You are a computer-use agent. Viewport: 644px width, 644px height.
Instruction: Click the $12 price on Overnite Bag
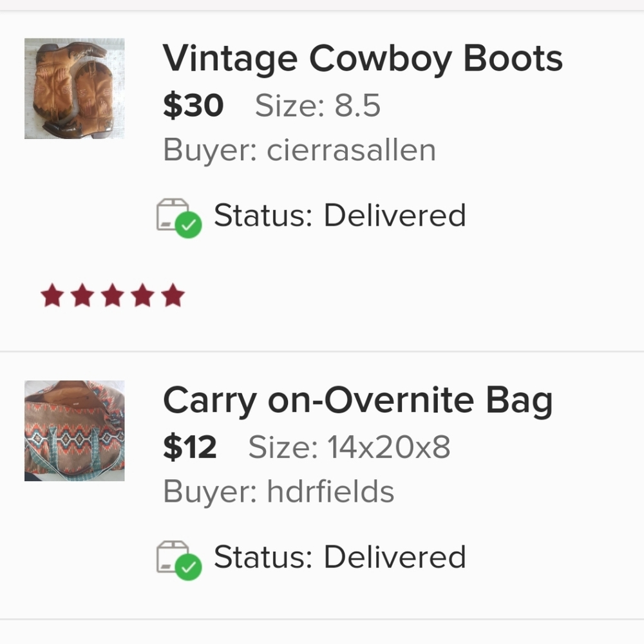coord(189,447)
